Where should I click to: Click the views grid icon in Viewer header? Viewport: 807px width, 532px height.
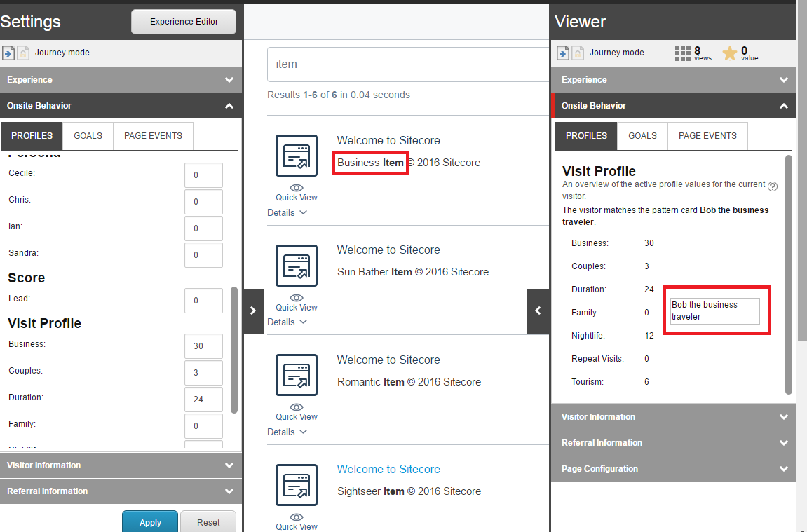[682, 53]
